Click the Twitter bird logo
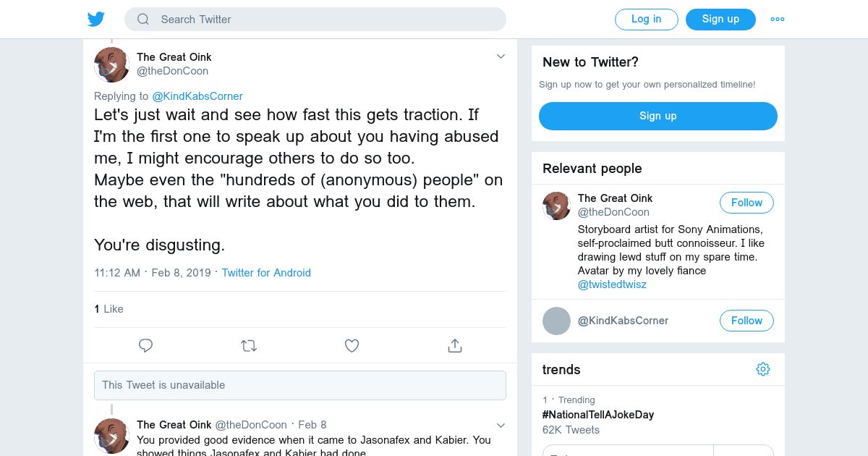 coord(96,20)
